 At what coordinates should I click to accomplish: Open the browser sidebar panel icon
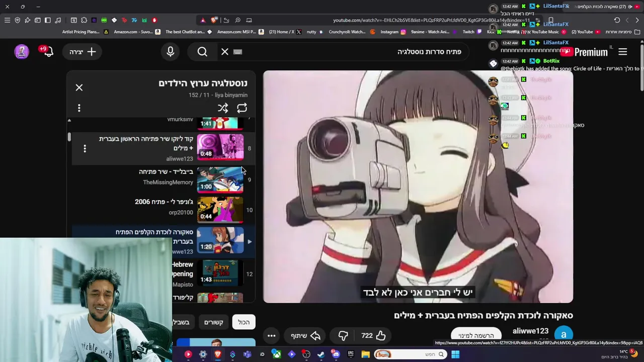point(47,20)
